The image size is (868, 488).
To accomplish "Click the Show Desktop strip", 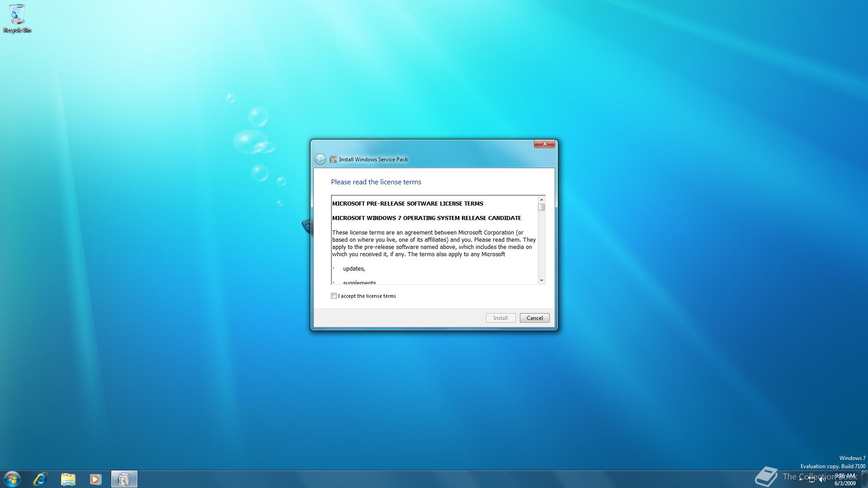I will (x=864, y=479).
